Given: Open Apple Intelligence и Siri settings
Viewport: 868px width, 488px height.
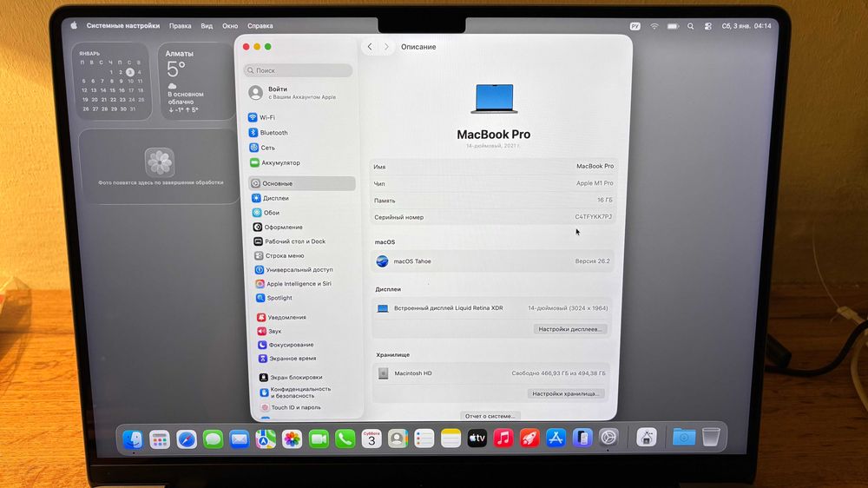Looking at the screenshot, I should point(294,283).
